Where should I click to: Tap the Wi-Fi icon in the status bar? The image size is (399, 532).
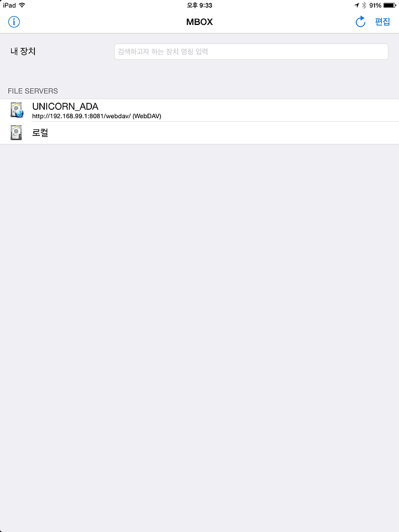tap(22, 5)
